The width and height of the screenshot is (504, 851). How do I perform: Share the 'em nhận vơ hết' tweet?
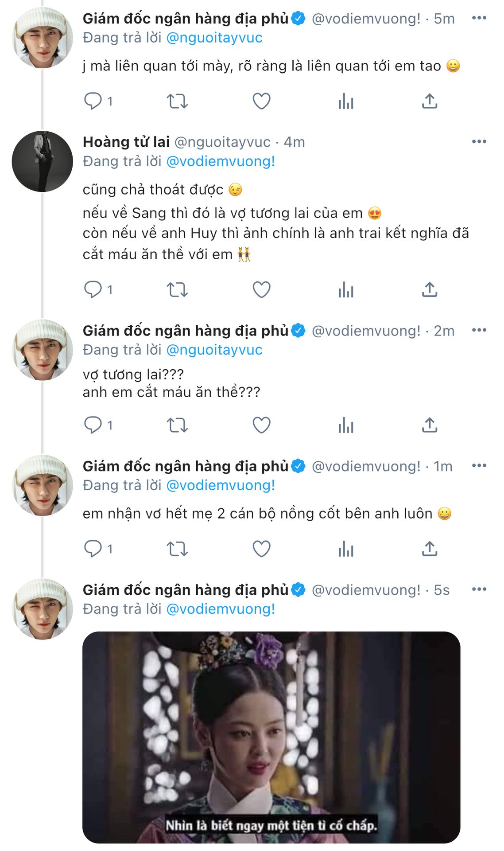point(430,549)
